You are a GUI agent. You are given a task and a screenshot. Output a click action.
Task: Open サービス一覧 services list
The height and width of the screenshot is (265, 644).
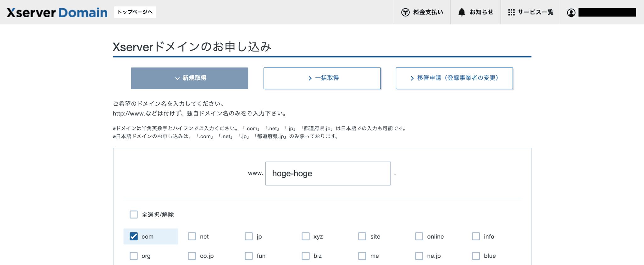(x=530, y=12)
